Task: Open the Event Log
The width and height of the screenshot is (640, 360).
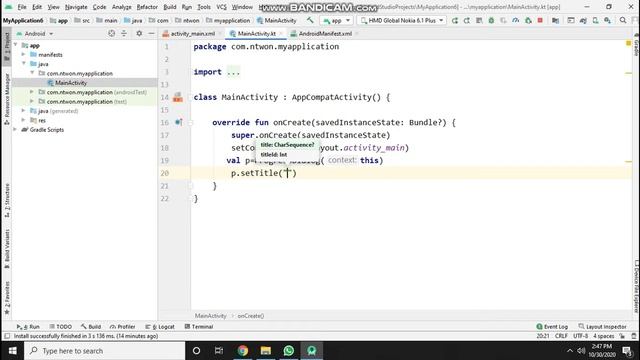Action: [x=552, y=327]
